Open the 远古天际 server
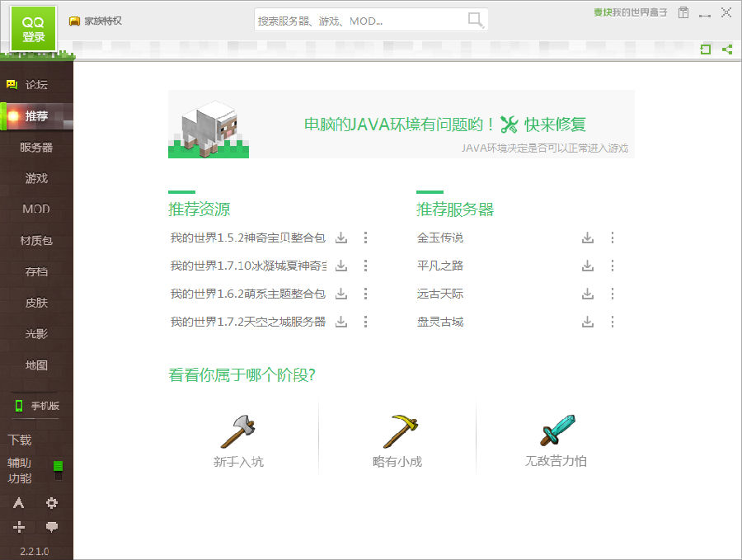 [440, 294]
